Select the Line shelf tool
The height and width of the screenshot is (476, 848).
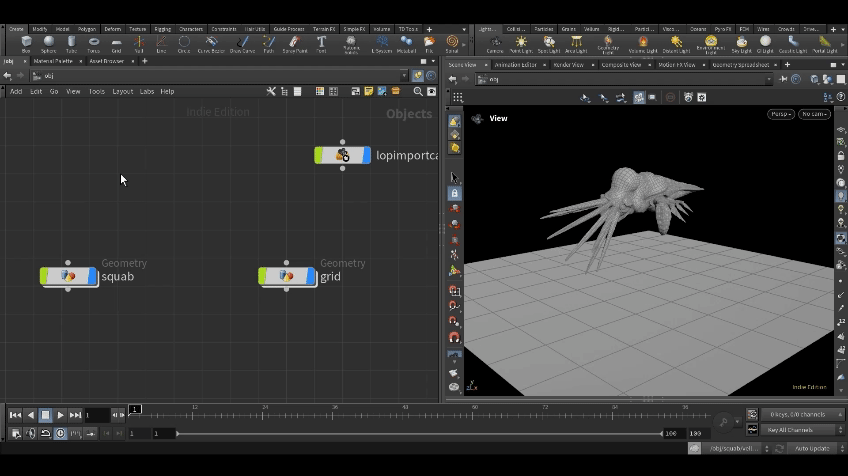[161, 44]
